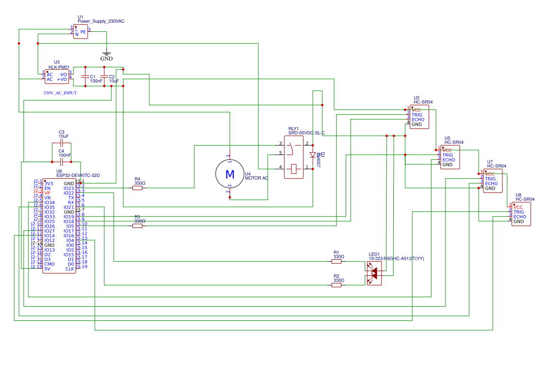Viewport: 554px width, 392px height.
Task: Select capacitor C2 10uF symbol
Action: tap(104, 77)
